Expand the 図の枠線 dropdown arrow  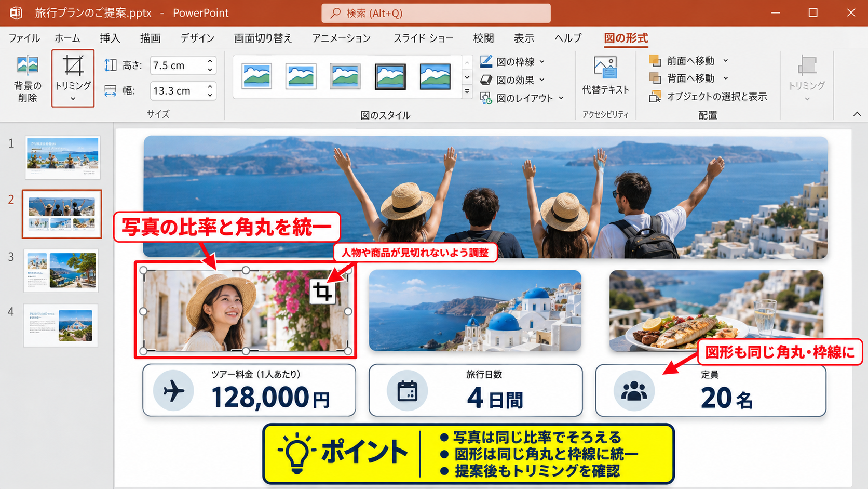(542, 62)
